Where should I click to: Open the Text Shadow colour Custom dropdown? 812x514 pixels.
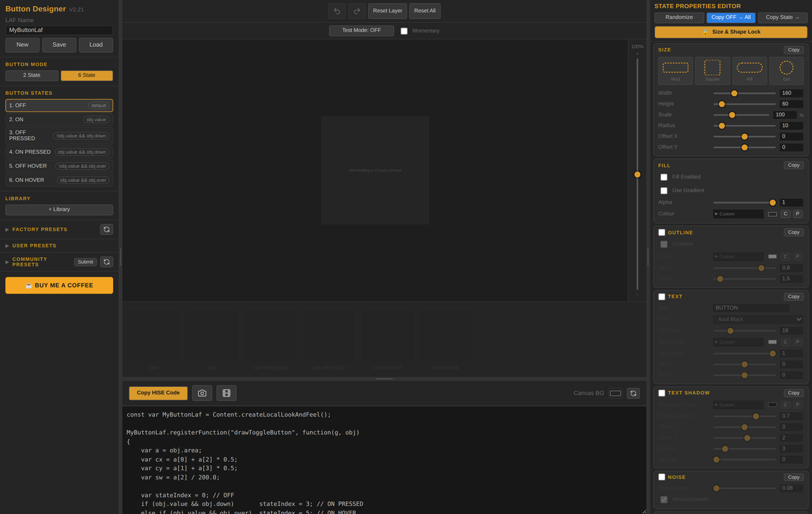click(738, 404)
